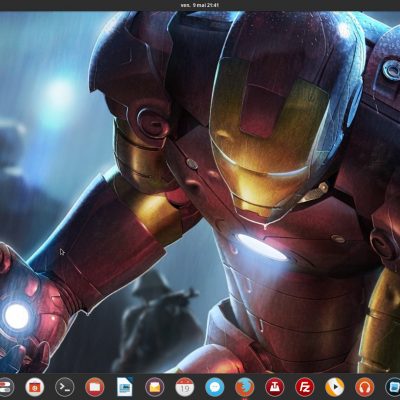
Task: Click the date and time in top bar
Action: click(200, 5)
